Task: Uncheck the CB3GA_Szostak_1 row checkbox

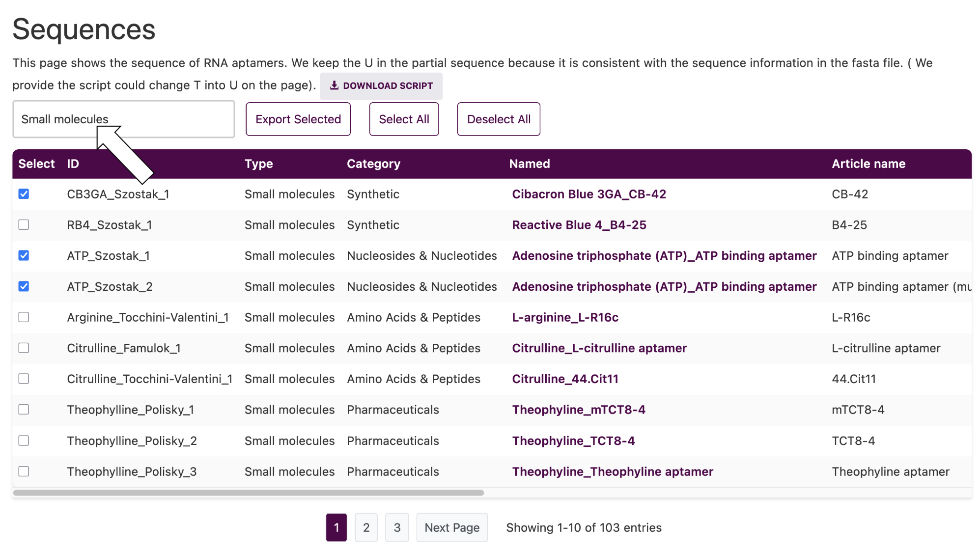Action: (x=24, y=194)
